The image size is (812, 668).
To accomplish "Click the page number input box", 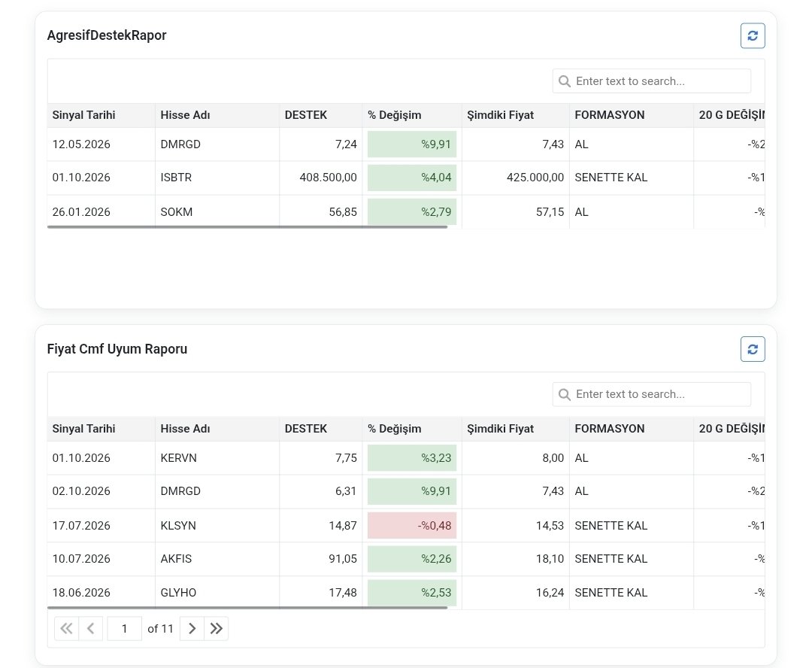I will (124, 629).
